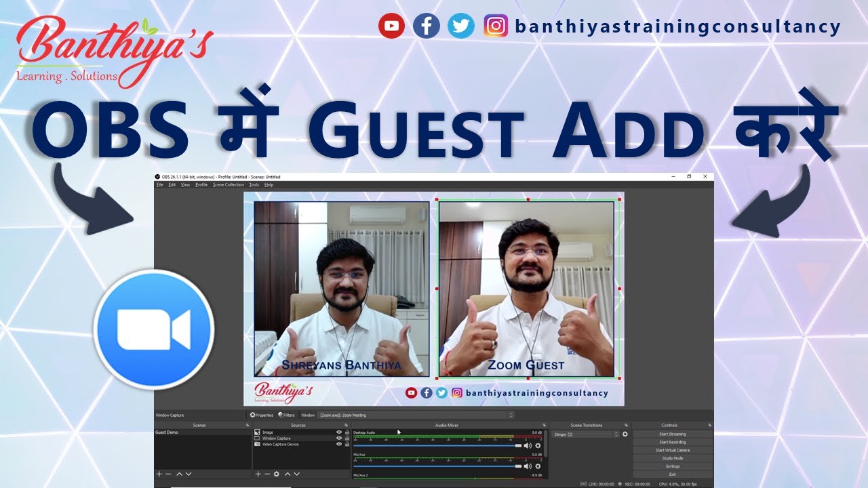Adjust the Desktop Audio volume slider
The height and width of the screenshot is (488, 868).
pos(437,445)
